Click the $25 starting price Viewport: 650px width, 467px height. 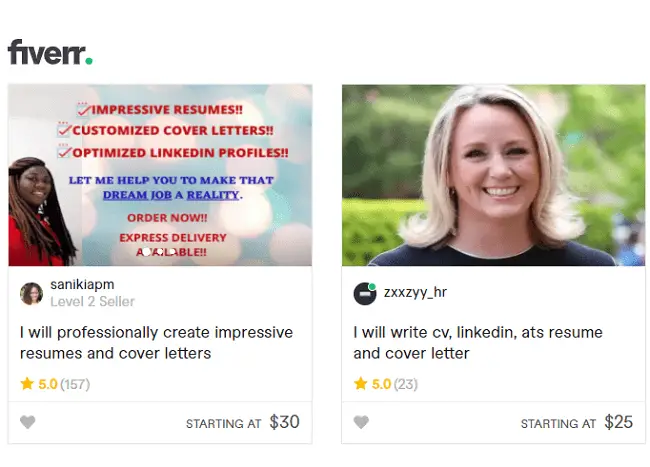click(618, 422)
